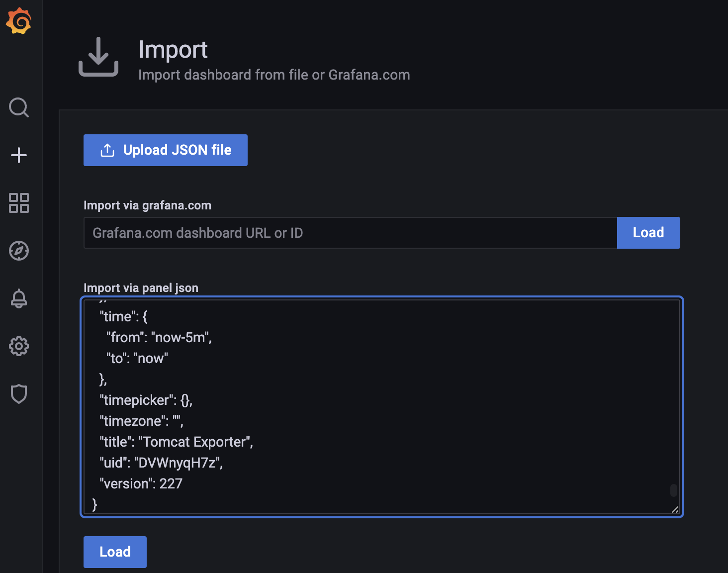Click the "to": "now" line
Image resolution: width=728 pixels, height=573 pixels.
(137, 358)
